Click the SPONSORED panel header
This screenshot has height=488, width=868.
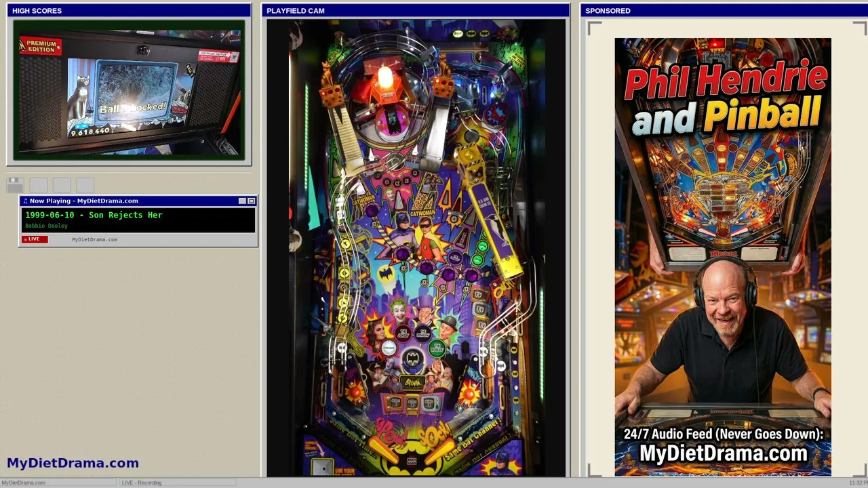click(x=724, y=11)
